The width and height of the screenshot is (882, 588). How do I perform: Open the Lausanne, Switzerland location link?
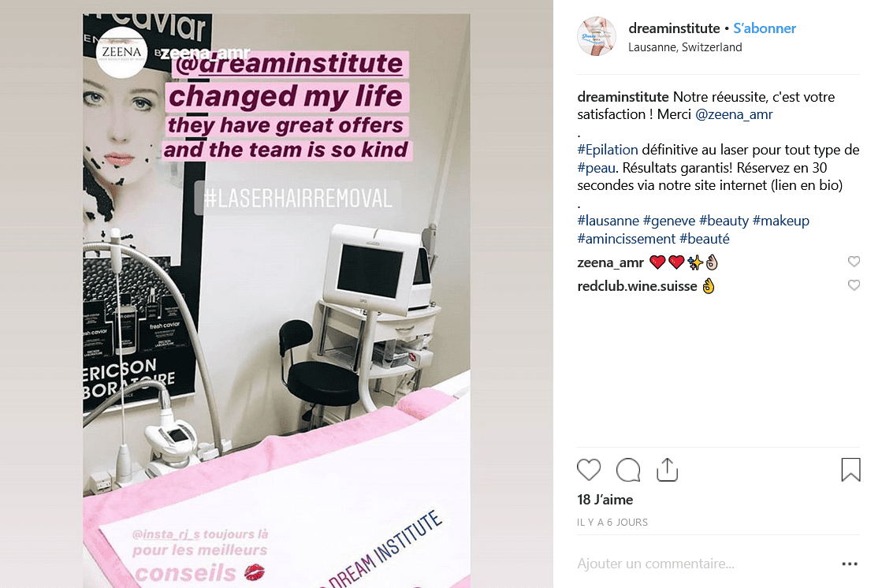pos(685,47)
